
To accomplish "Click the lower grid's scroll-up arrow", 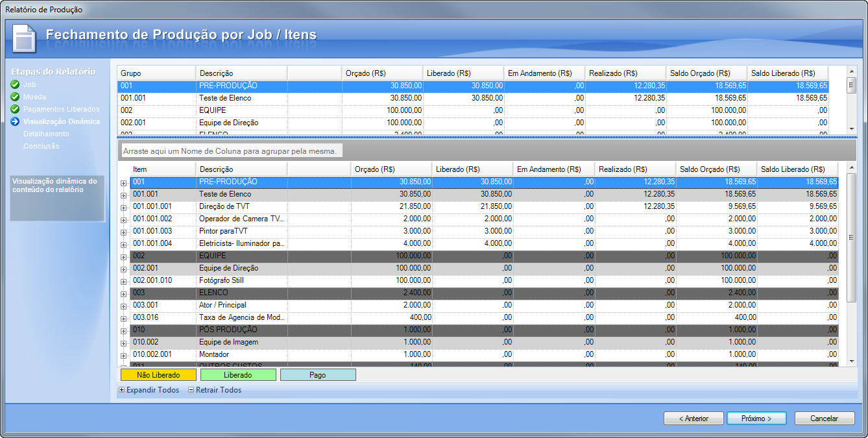I will pyautogui.click(x=851, y=167).
